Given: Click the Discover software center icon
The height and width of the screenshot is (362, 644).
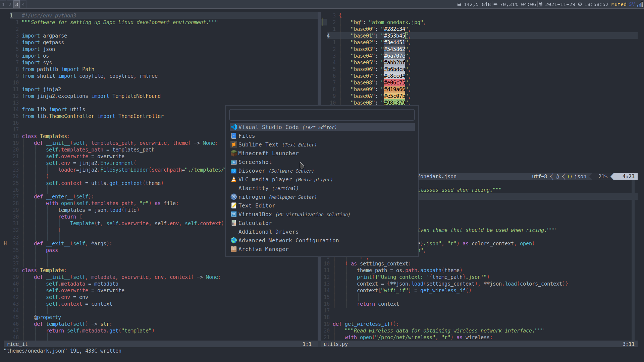Looking at the screenshot, I should point(234,171).
